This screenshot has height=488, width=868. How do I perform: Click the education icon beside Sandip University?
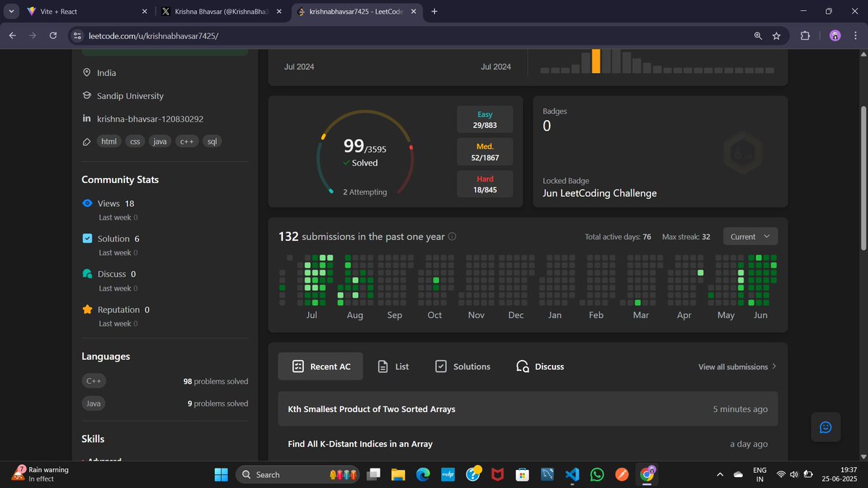point(86,95)
